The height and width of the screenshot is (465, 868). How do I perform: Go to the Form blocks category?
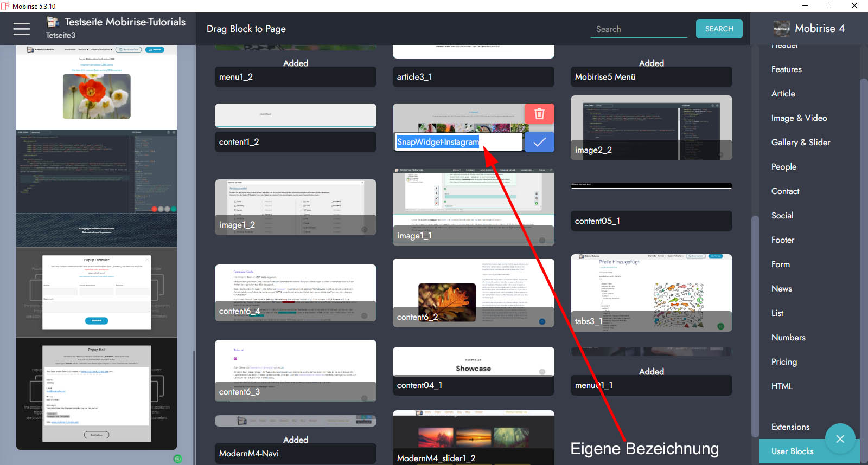coord(780,264)
